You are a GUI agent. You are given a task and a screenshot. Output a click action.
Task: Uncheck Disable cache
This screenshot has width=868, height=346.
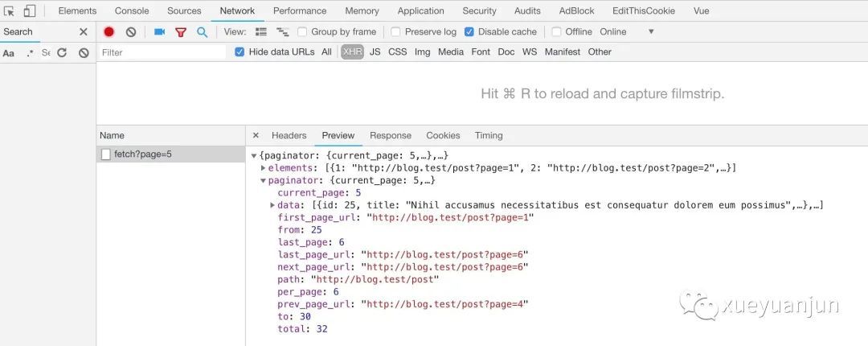point(469,32)
